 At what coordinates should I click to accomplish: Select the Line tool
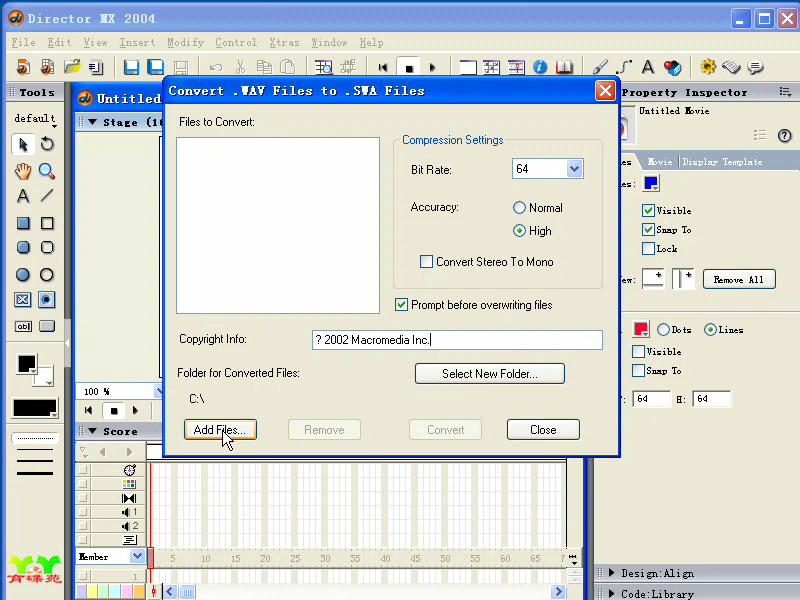click(47, 195)
